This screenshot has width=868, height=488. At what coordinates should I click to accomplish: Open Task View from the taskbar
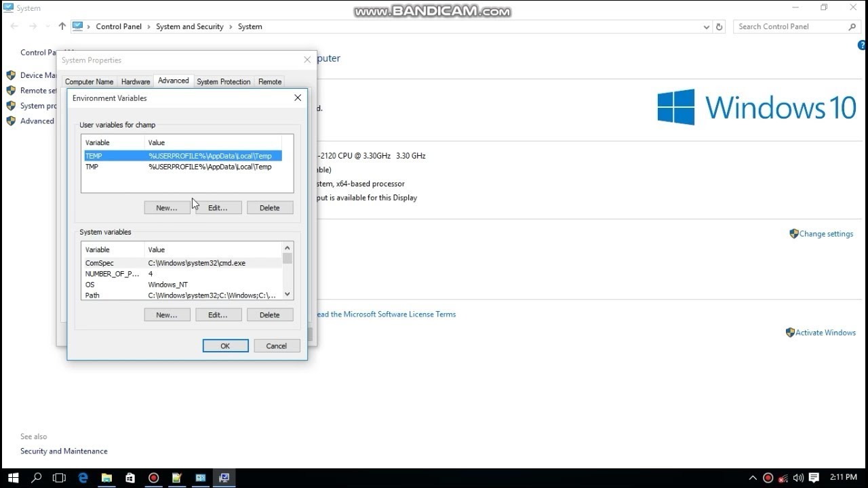click(x=60, y=478)
